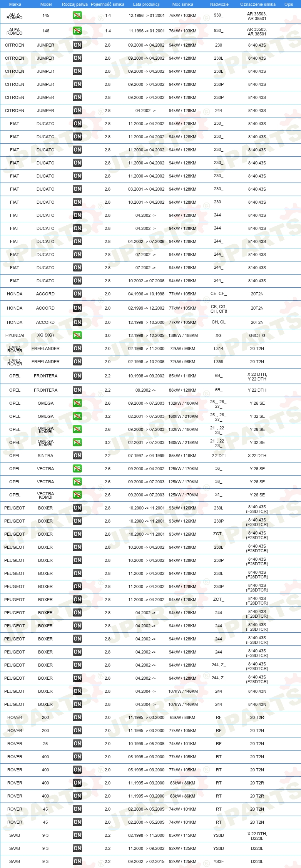The image size is (301, 868).
Task: Click the Model column header
Action: pyautogui.click(x=46, y=4)
